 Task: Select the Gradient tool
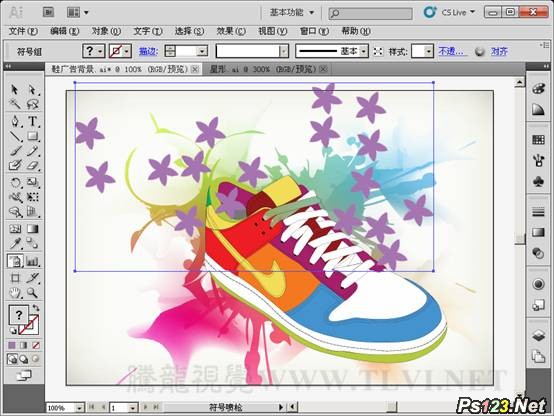click(32, 229)
